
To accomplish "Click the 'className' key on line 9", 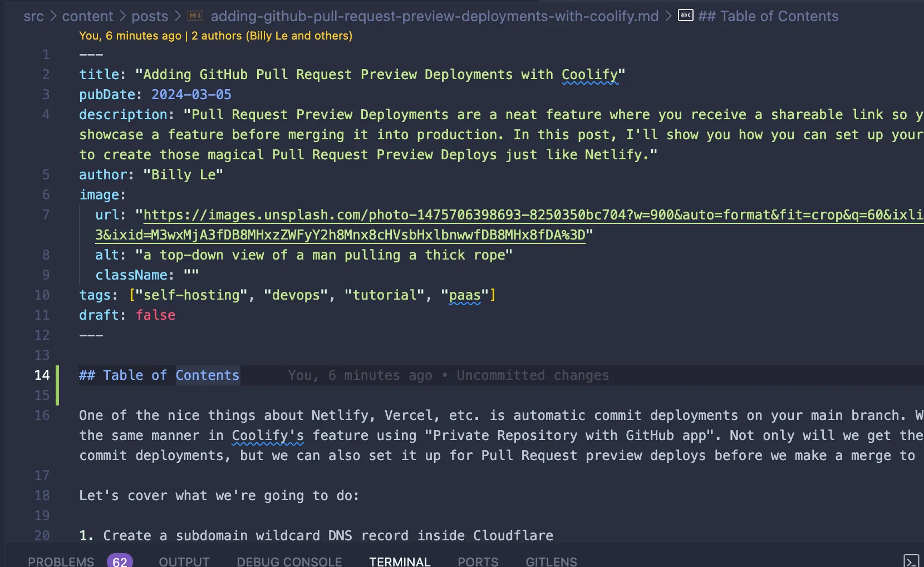I will click(131, 275).
